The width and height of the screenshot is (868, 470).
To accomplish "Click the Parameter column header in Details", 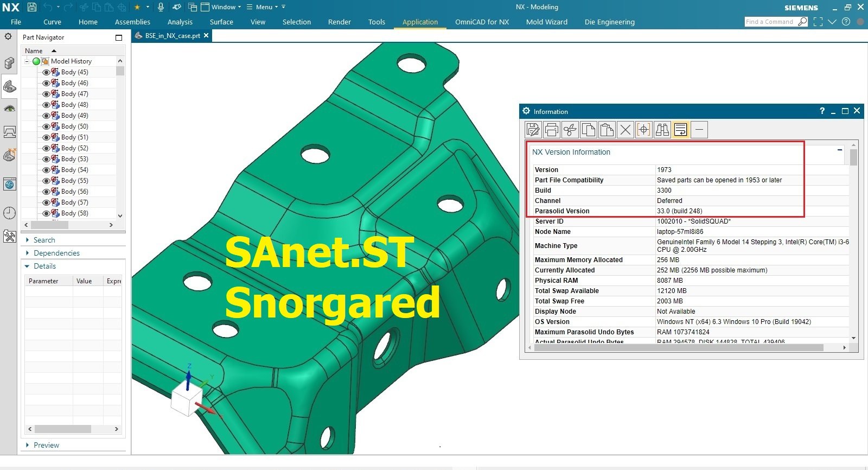I will pos(49,281).
